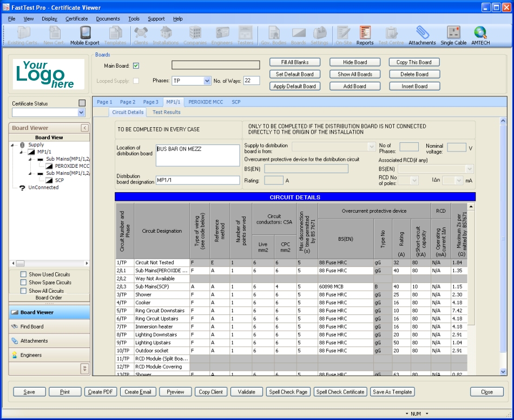Image resolution: width=514 pixels, height=420 pixels.
Task: Open the Gov. Bodies toolbar icon
Action: click(273, 35)
